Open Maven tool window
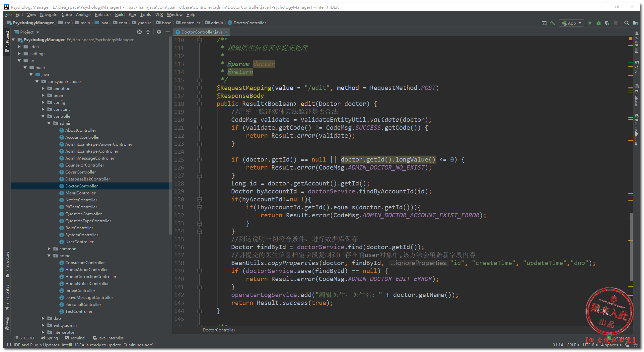 pyautogui.click(x=636, y=69)
